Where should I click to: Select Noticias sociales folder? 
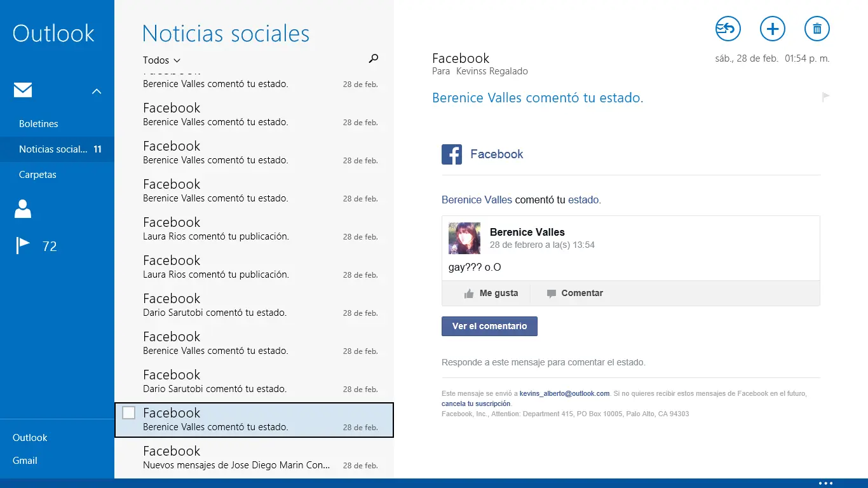pos(57,149)
